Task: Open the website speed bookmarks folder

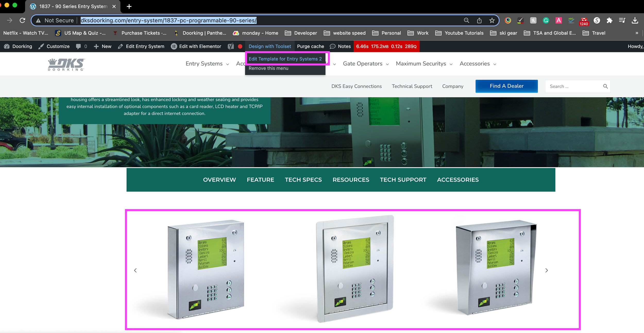Action: pos(345,33)
